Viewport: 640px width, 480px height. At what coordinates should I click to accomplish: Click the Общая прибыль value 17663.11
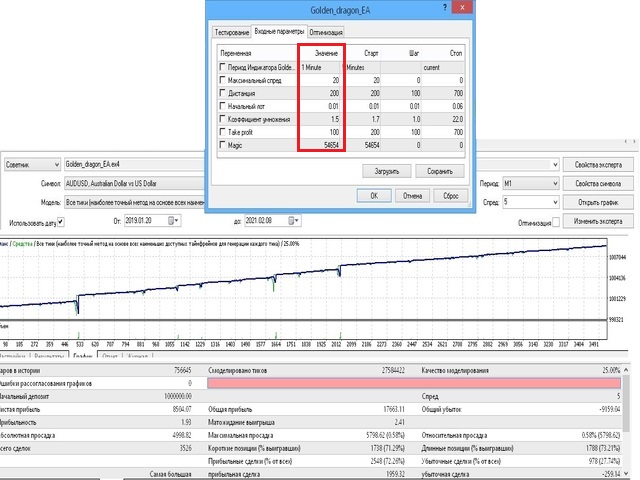[393, 409]
